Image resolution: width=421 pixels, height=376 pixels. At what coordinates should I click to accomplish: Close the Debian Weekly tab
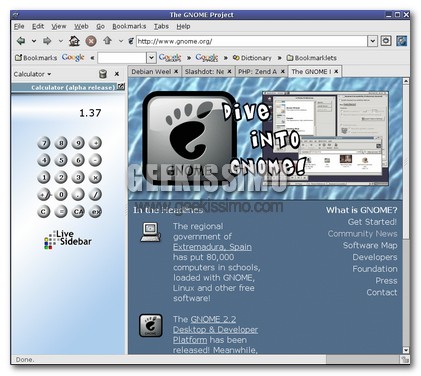coord(176,71)
